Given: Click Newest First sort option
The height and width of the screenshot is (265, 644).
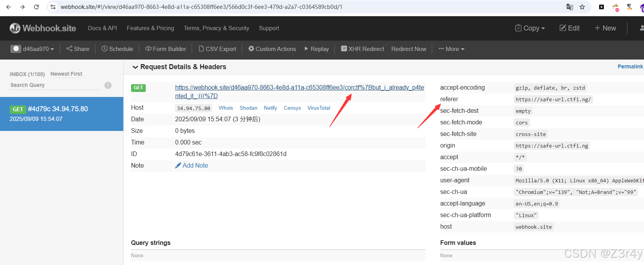Looking at the screenshot, I should coord(66,74).
